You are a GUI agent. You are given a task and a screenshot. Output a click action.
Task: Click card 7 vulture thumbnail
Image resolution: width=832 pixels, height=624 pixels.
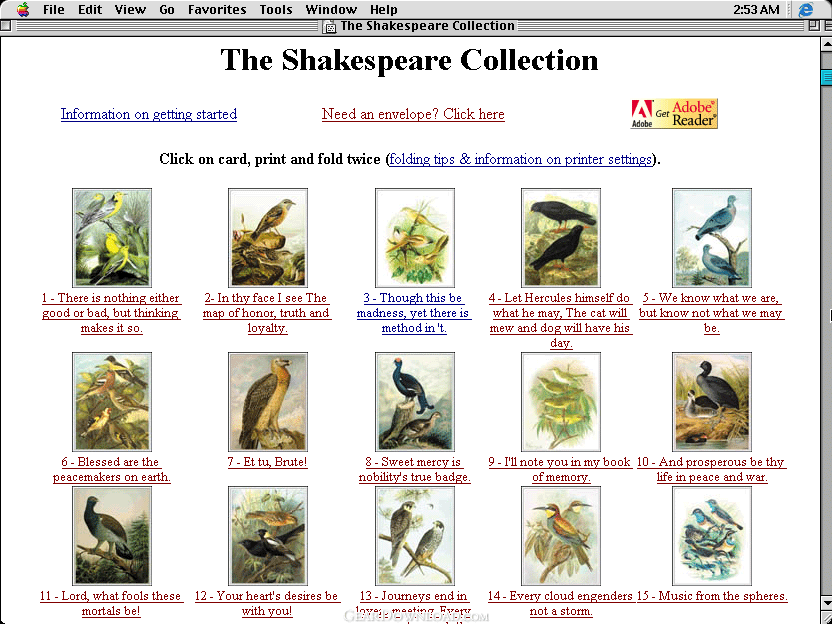[268, 402]
